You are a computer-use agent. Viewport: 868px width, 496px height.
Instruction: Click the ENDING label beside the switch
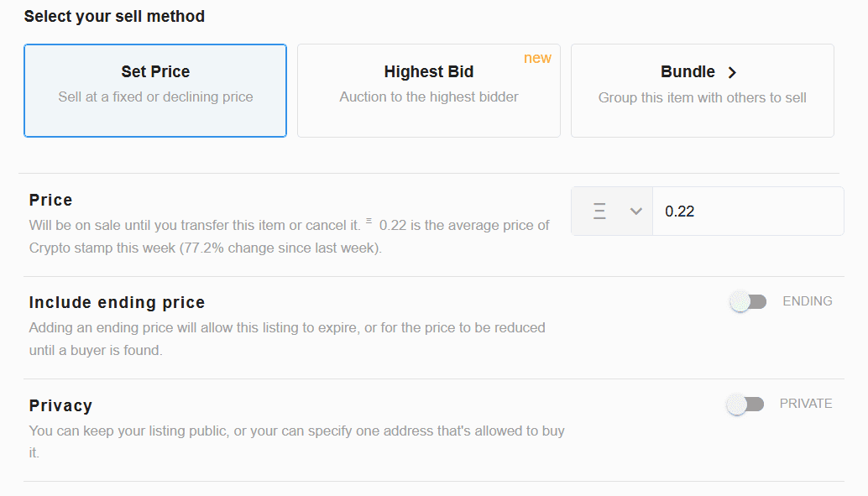pyautogui.click(x=807, y=301)
